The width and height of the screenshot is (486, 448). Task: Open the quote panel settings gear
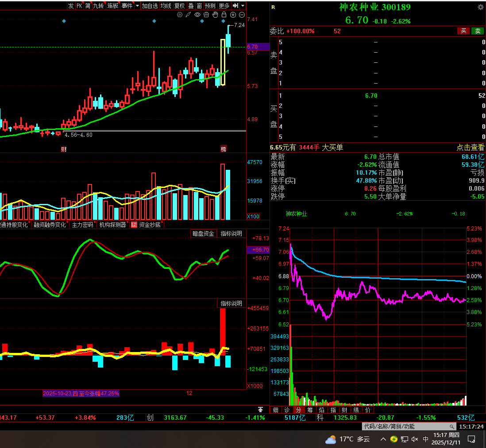click(x=480, y=7)
